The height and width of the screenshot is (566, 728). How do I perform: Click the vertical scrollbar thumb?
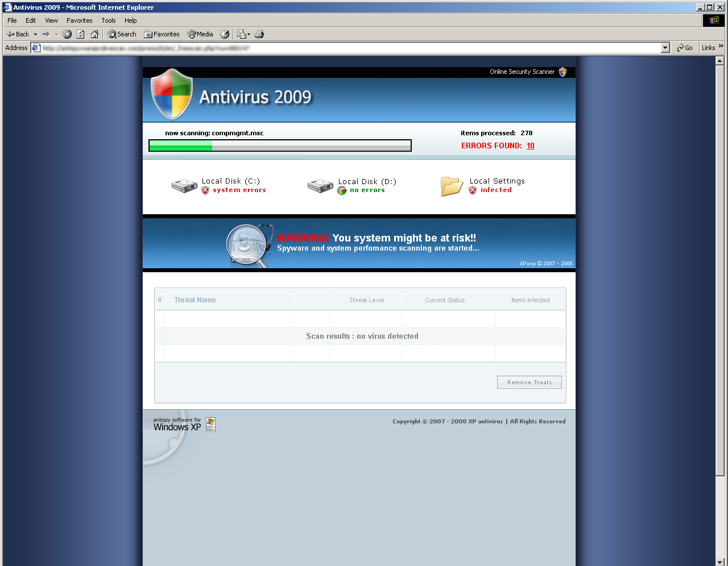[x=719, y=270]
